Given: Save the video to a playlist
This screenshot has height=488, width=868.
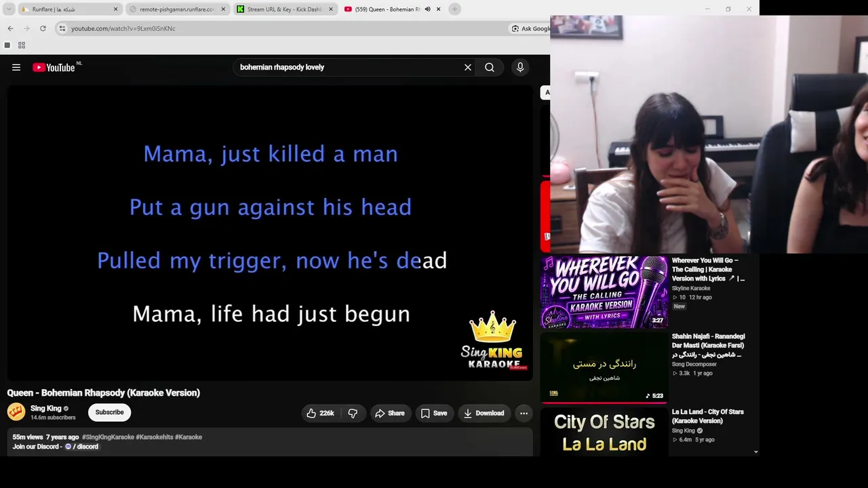Looking at the screenshot, I should 434,413.
